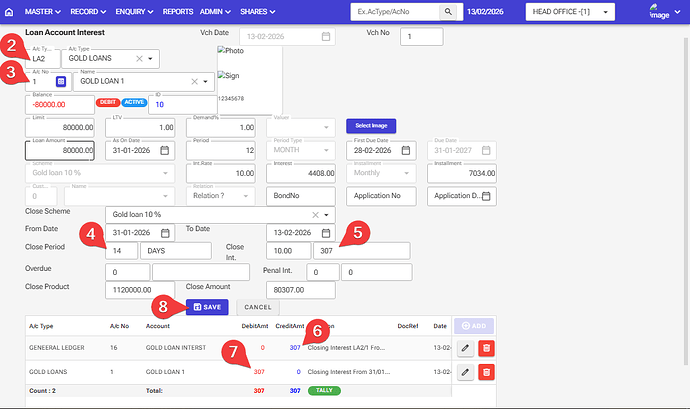
Task: Open the Enquiry menu
Action: [x=136, y=11]
